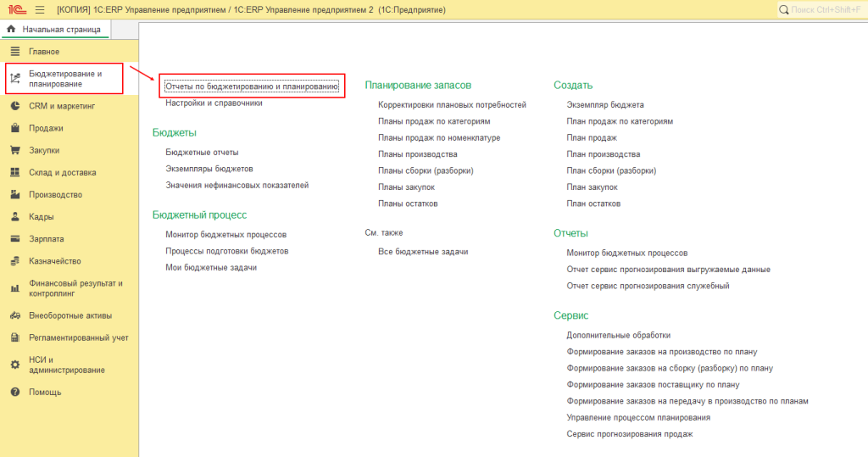Viewport: 868px width, 457px height.
Task: Click the НСИ и администрирование gear icon
Action: tap(14, 365)
